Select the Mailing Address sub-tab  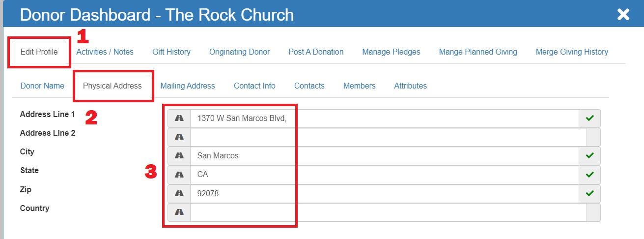pos(188,86)
